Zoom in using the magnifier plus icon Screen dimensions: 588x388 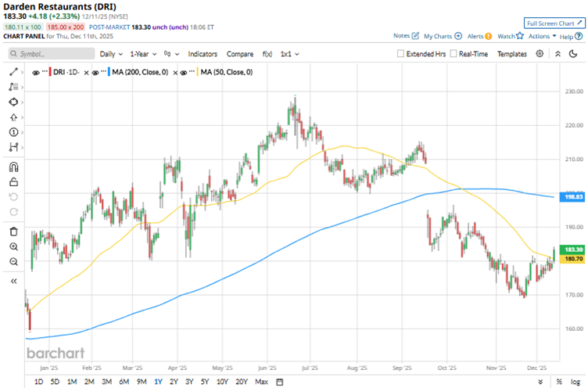(x=13, y=246)
